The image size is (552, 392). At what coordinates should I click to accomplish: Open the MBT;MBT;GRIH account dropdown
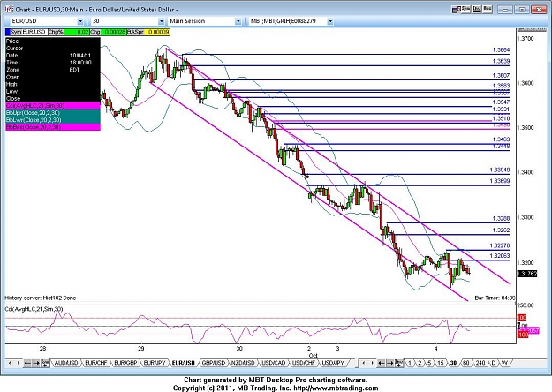tap(330, 21)
